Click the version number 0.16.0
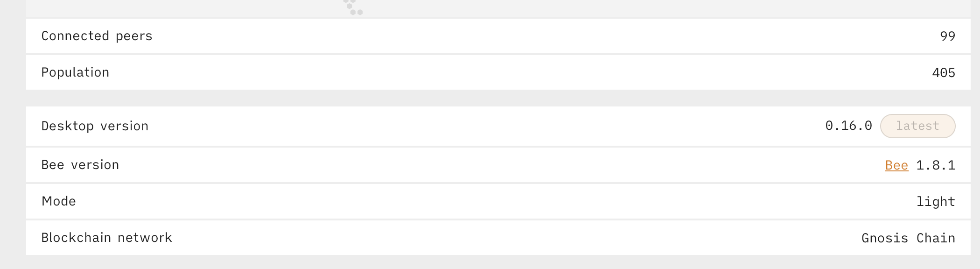The height and width of the screenshot is (269, 980). point(849,126)
